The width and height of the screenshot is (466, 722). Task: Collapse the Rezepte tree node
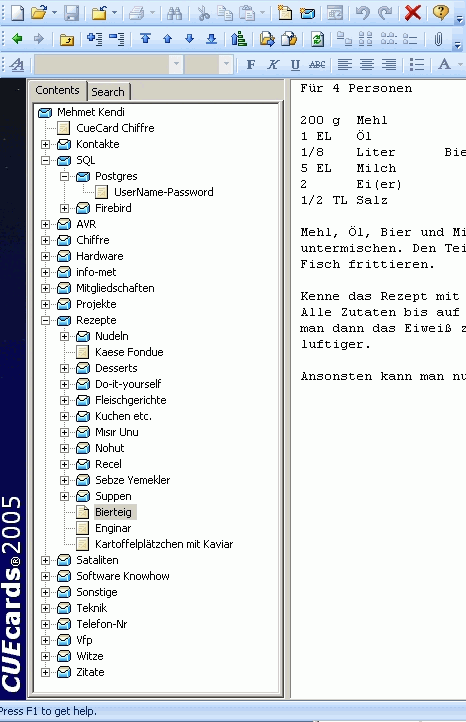click(x=46, y=320)
